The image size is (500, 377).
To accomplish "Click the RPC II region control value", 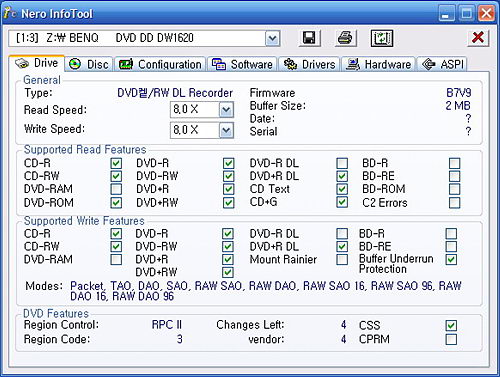I will (x=167, y=325).
